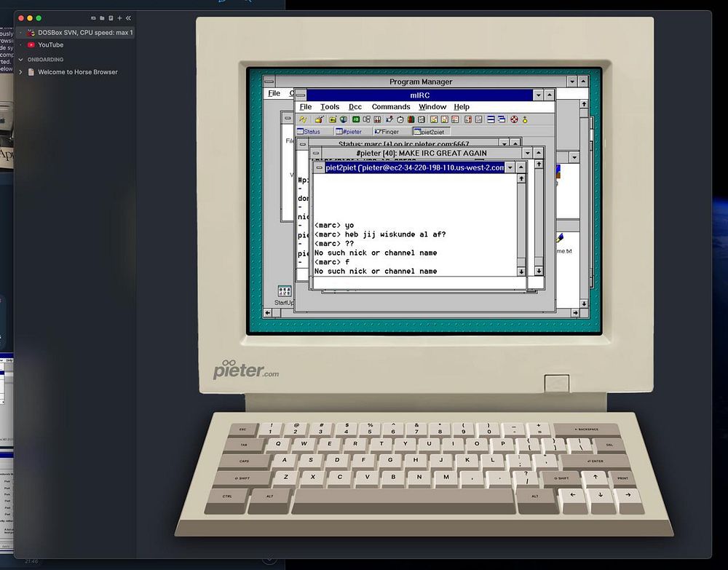The height and width of the screenshot is (570, 728).
Task: Click the piet2piet chat scrollbar down arrow
Action: point(521,272)
